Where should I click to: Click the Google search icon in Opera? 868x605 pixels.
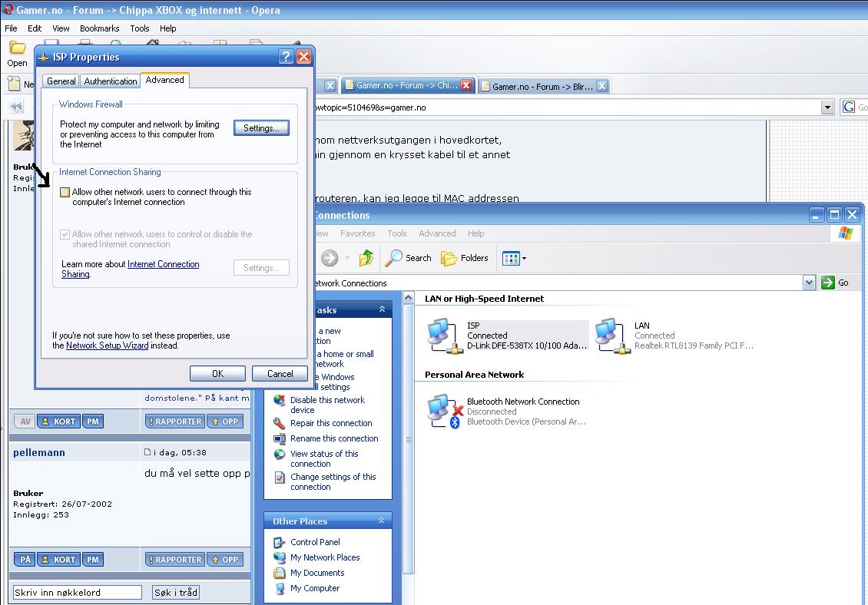[848, 107]
